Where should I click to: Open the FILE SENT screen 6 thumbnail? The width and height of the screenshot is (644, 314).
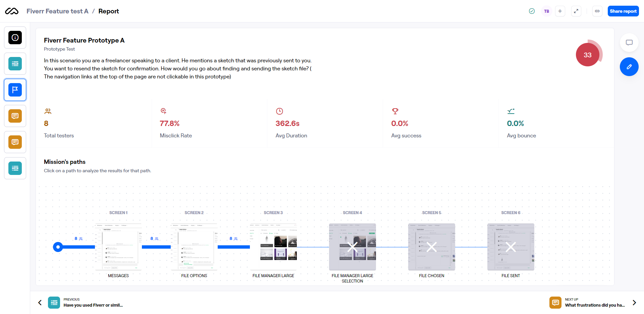click(511, 247)
